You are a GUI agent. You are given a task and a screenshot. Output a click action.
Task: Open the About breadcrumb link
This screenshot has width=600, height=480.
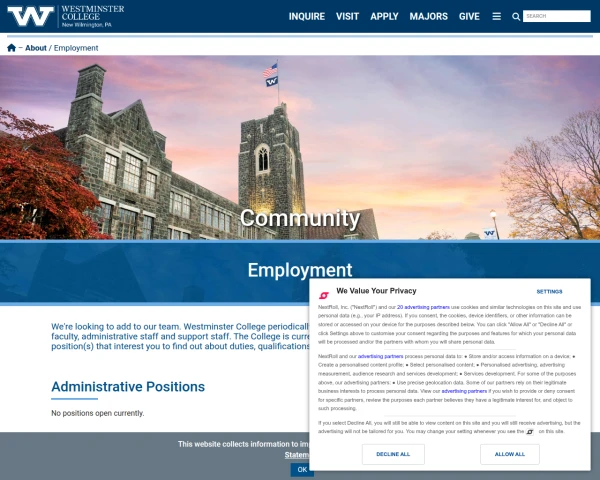tap(36, 48)
